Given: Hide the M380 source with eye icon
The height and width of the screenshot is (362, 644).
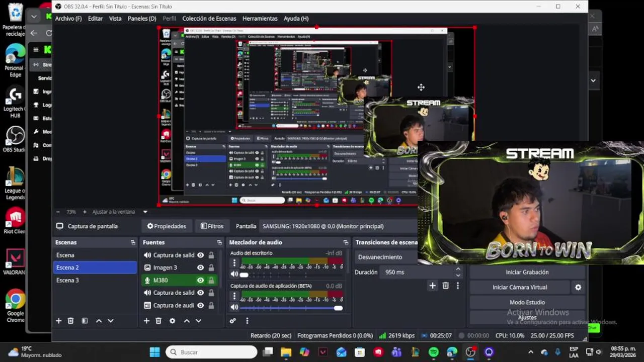Looking at the screenshot, I should (x=200, y=280).
